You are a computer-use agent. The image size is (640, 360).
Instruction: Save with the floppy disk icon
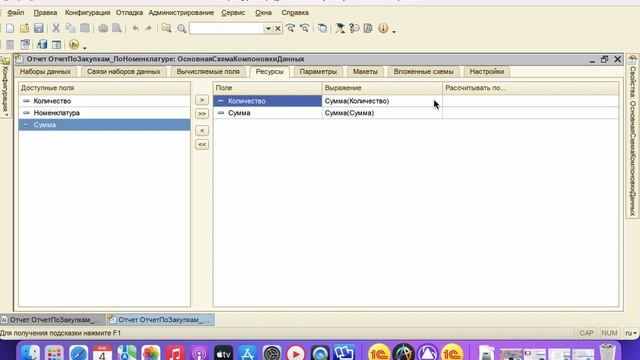(x=38, y=28)
